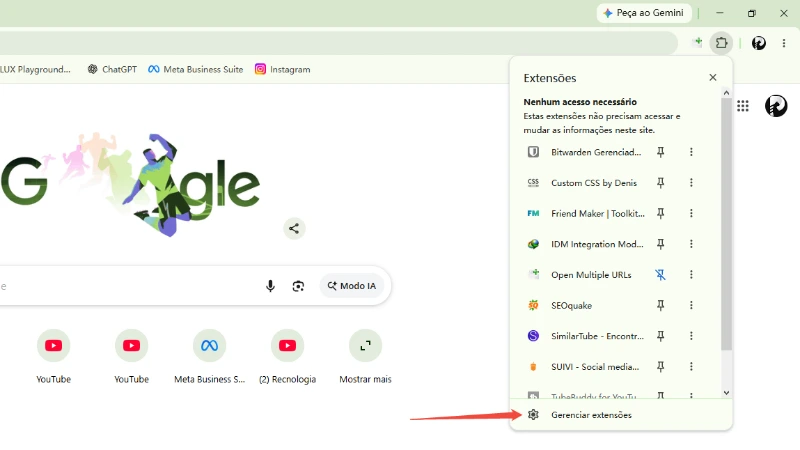Viewport: 800px width, 450px height.
Task: Open the Google apps grid icon
Action: pos(743,106)
